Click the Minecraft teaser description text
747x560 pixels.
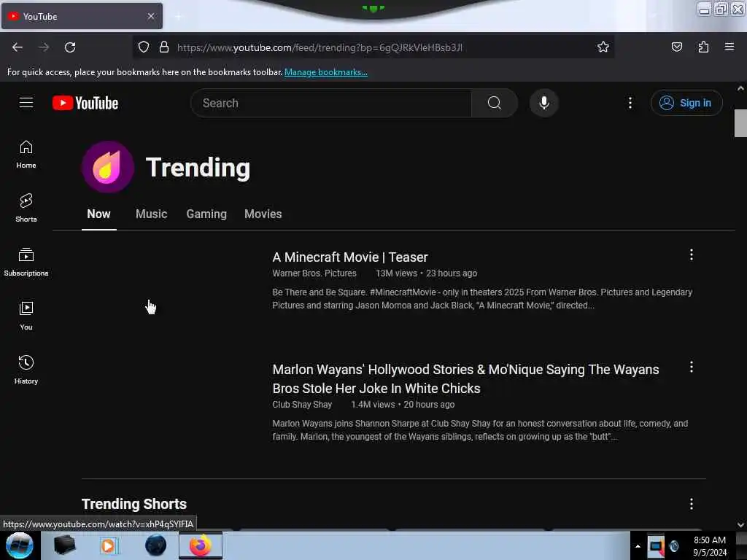[x=482, y=299]
